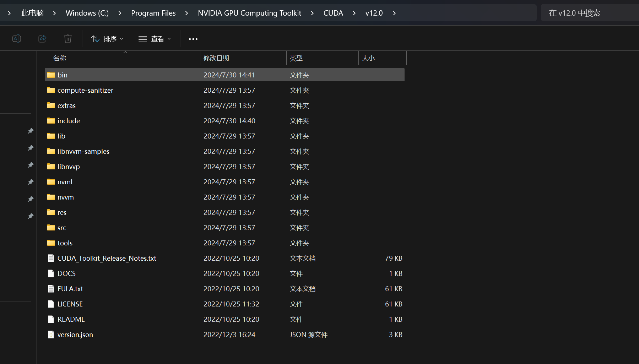Select the include folder icon

tap(51, 121)
